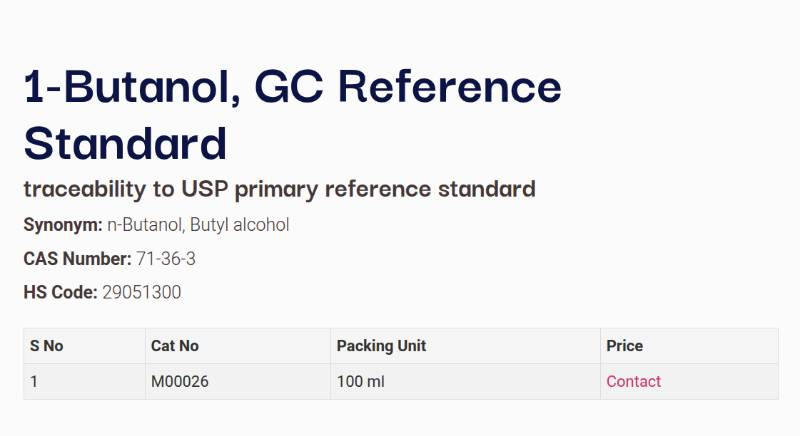Click the Synonym label text
This screenshot has width=800, height=436.
(62, 225)
